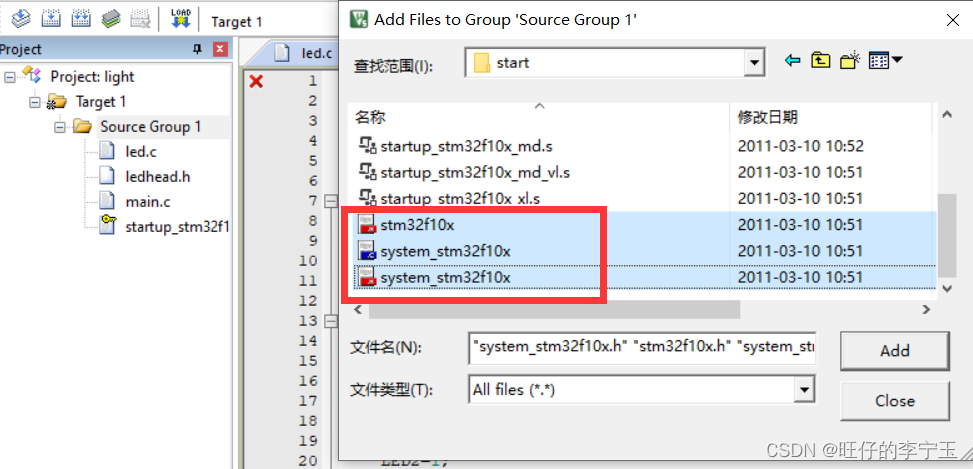Screen dimensions: 973x469
Task: Collapse the Target 1 tree node
Action: [35, 102]
